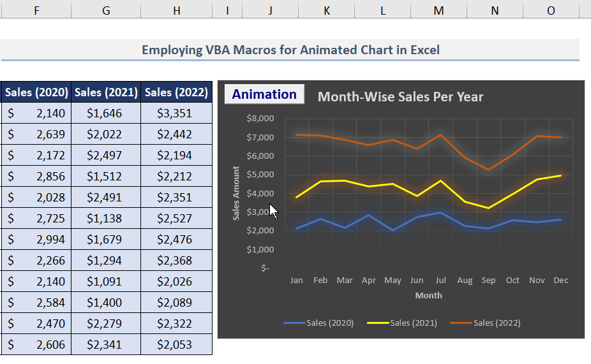Click the Sales (2020) header cell
Viewport: 591px width, 364px height.
pyautogui.click(x=36, y=92)
